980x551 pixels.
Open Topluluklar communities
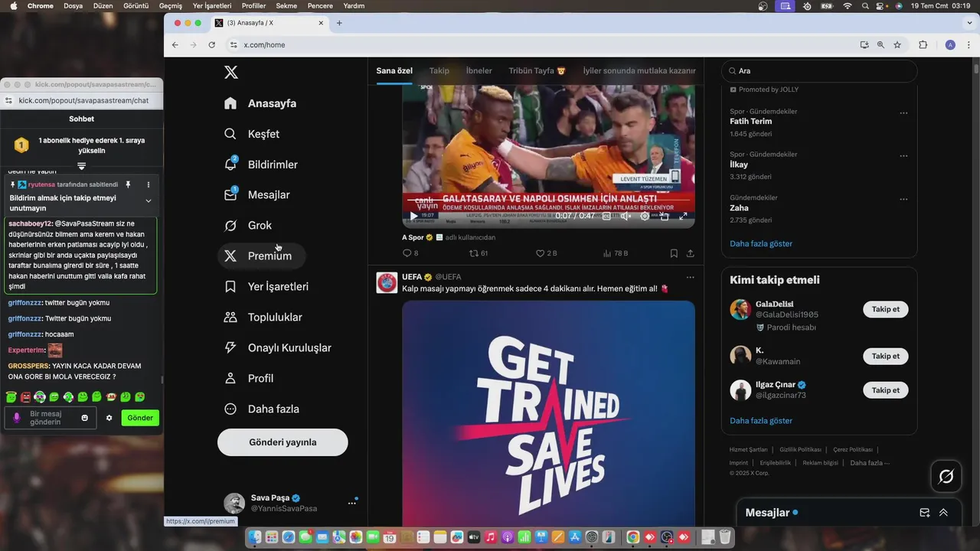263,317
